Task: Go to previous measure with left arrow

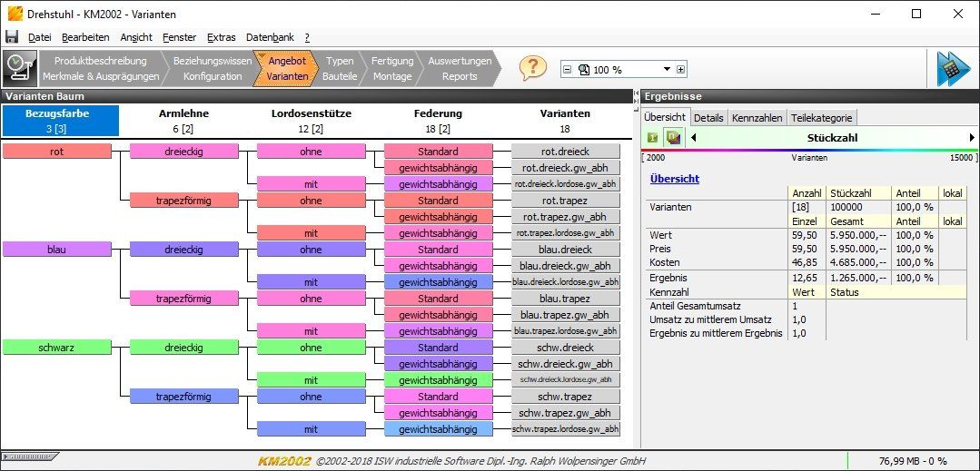Action: [x=694, y=138]
